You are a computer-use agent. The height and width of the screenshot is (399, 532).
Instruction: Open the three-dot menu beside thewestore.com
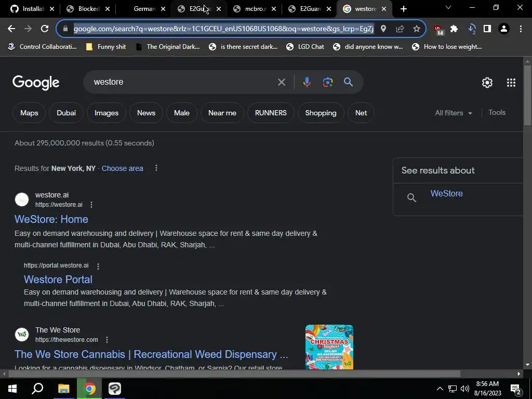pos(107,340)
